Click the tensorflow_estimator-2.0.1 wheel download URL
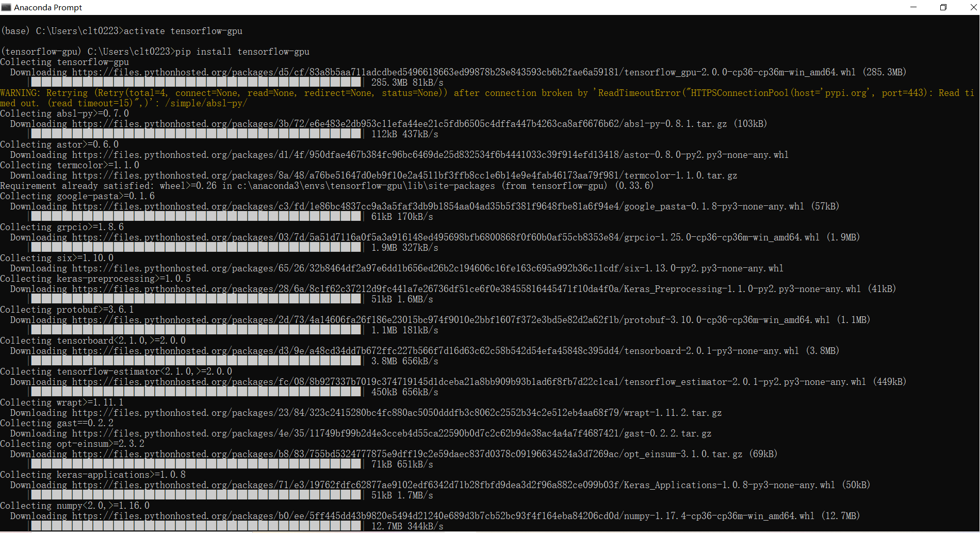 coord(469,382)
